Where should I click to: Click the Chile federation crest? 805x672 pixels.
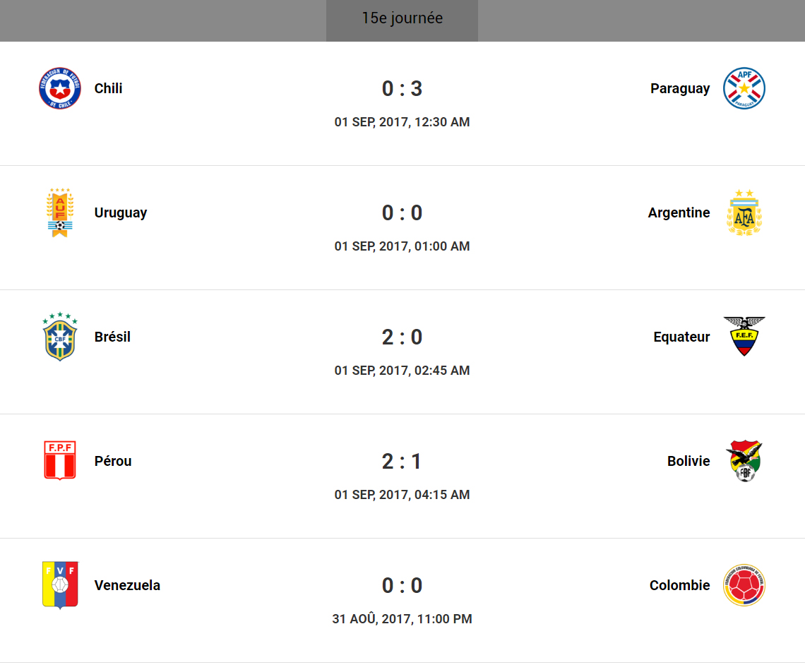60,88
